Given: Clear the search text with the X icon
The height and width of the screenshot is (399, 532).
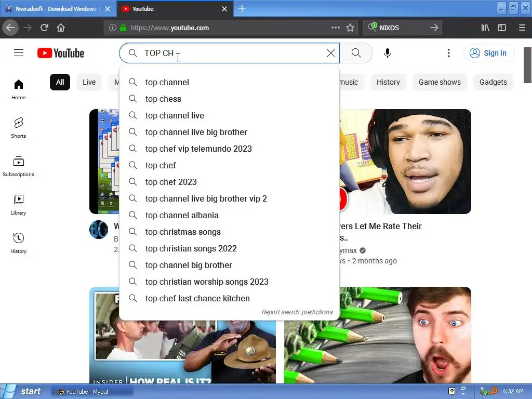Looking at the screenshot, I should coord(331,53).
